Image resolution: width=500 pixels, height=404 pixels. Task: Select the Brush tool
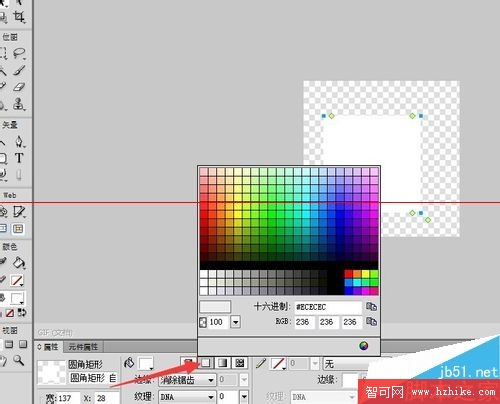[x=19, y=70]
